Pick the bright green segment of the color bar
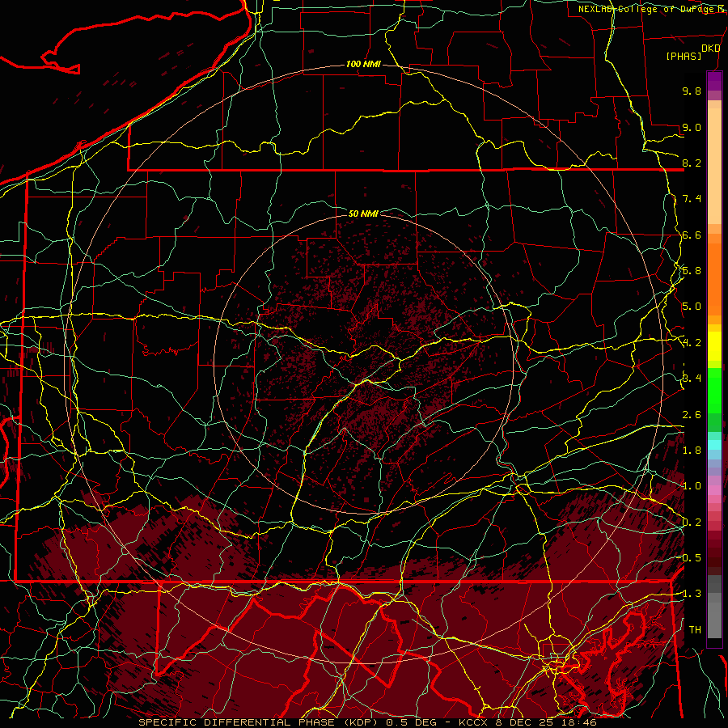728x728 pixels. [714, 391]
